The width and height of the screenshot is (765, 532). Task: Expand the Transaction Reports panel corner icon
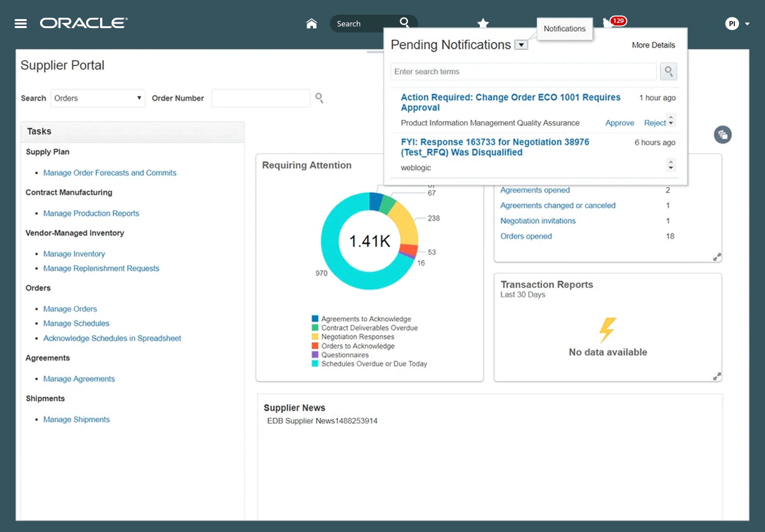pos(717,377)
